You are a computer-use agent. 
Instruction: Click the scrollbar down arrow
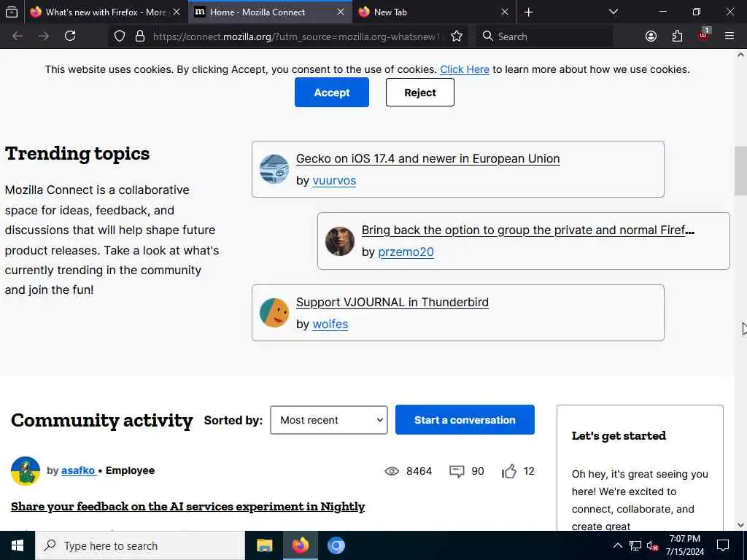pyautogui.click(x=740, y=525)
